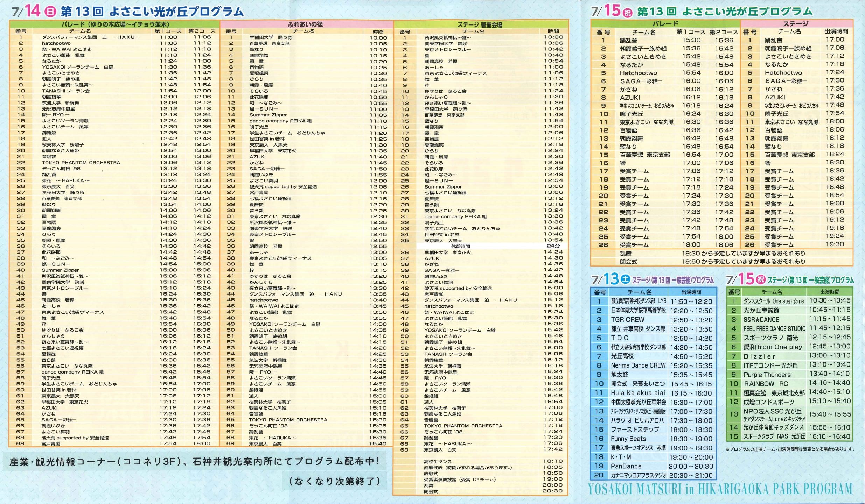Click YOSAKOI MATSURI in HIKARIGAOKA PARK PROGRAM footer
The height and width of the screenshot is (504, 865).
(720, 489)
